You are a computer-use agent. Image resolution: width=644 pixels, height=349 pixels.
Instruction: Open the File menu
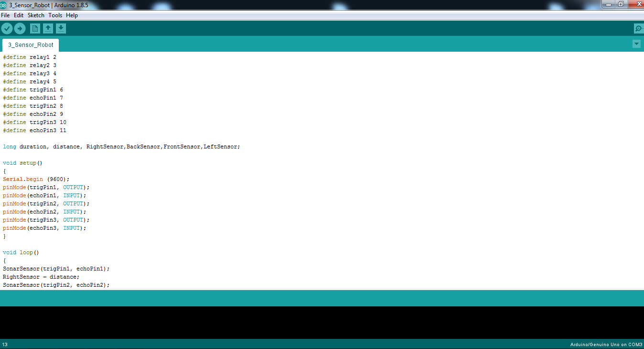pyautogui.click(x=5, y=15)
